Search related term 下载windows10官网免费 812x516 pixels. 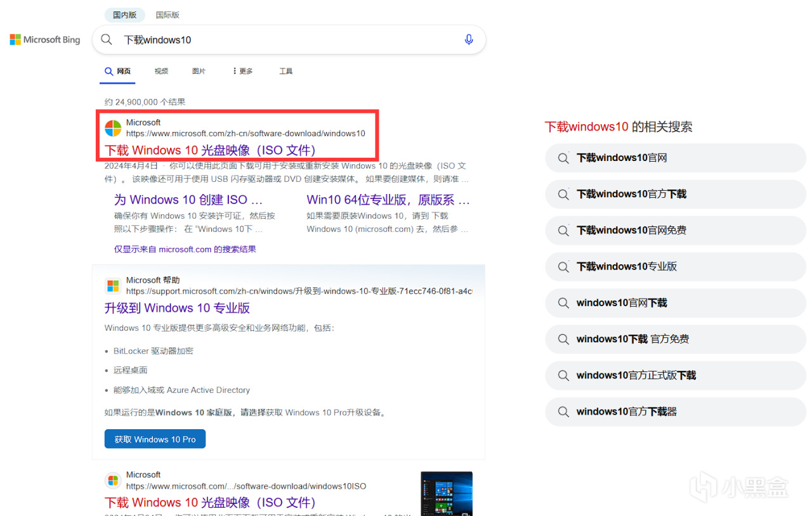coord(676,230)
